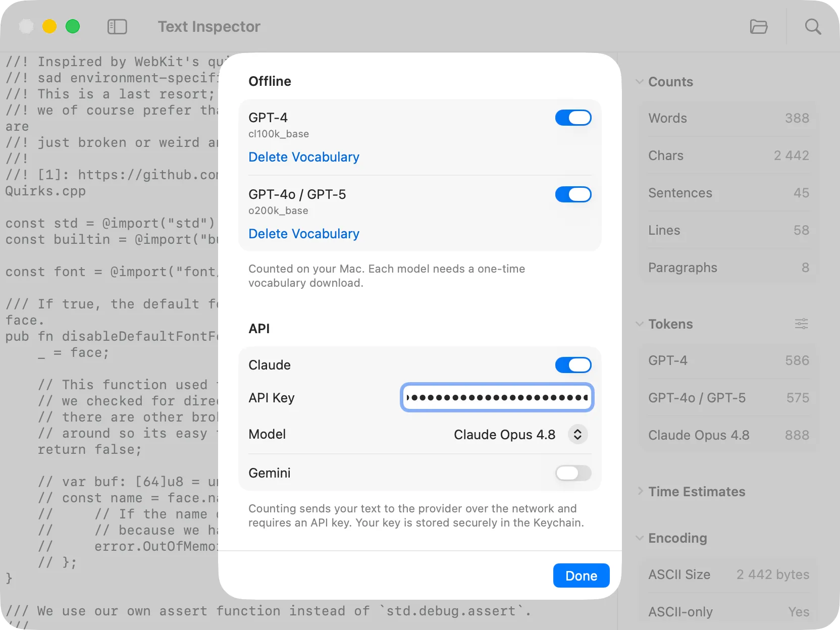Click the Gemini label in API list

(x=270, y=473)
